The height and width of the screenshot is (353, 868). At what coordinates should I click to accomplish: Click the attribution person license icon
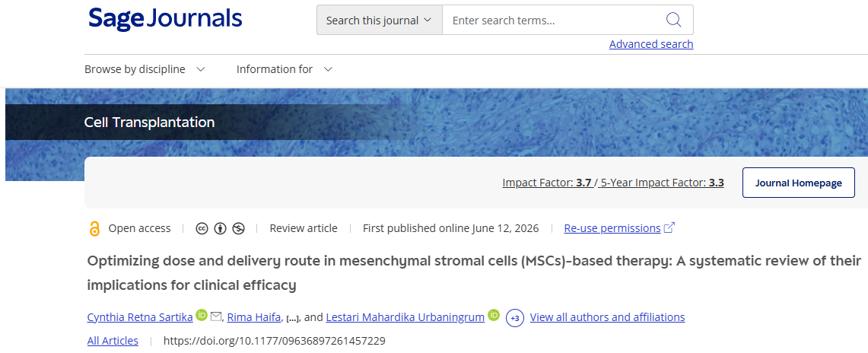[x=221, y=228]
